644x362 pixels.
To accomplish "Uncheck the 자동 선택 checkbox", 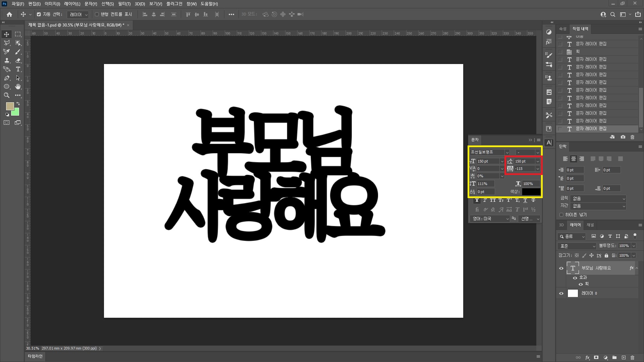I will click(39, 14).
